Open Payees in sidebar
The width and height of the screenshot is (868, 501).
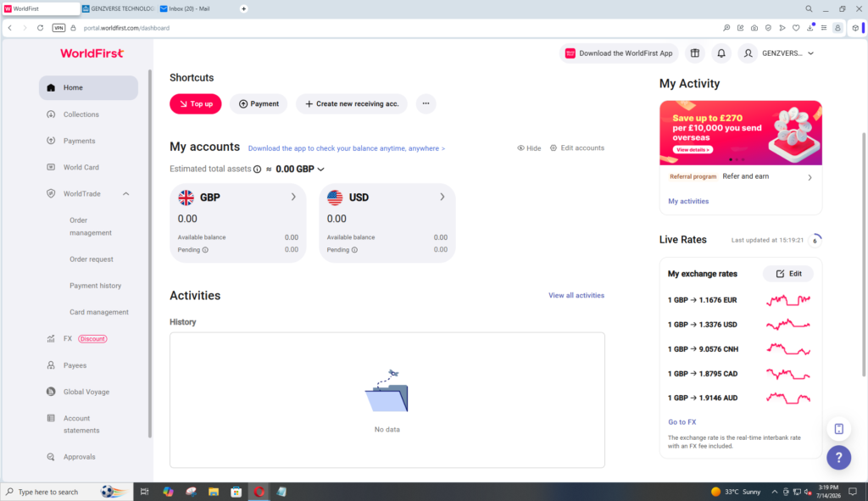[x=75, y=365]
